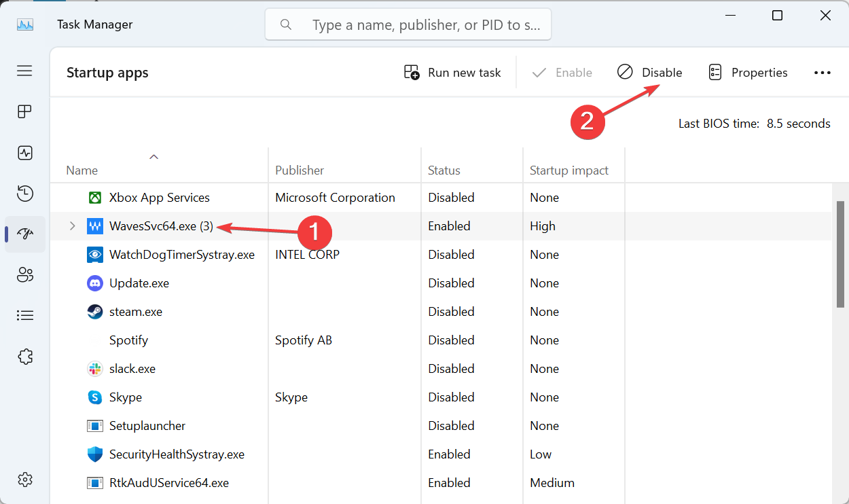
Task: Select the steam.exe entry
Action: click(x=136, y=312)
